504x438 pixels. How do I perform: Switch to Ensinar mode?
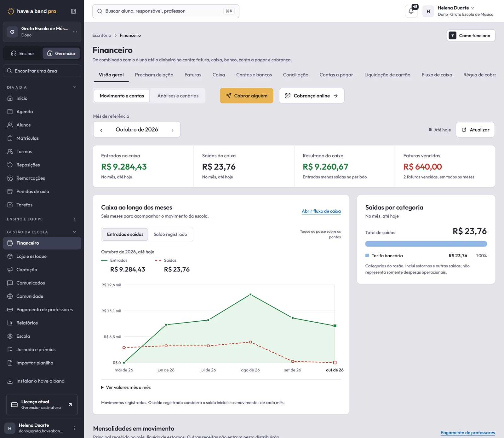click(x=23, y=53)
